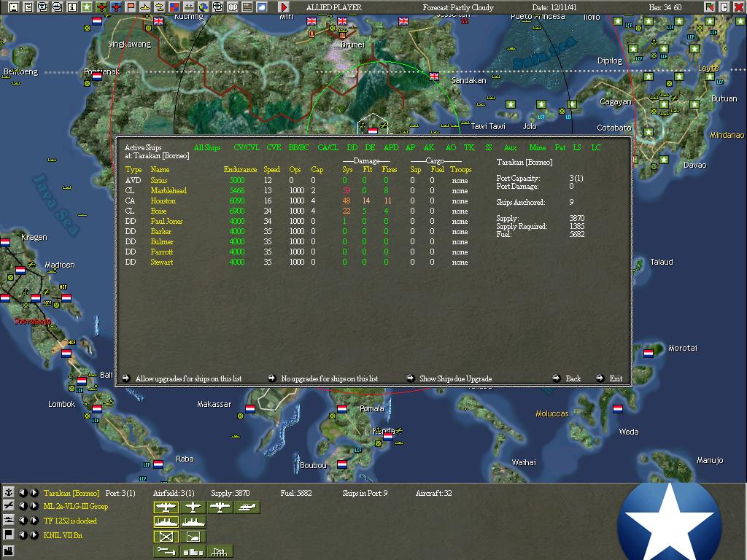
Task: Click TF 1252 is docked text
Action: 70,521
